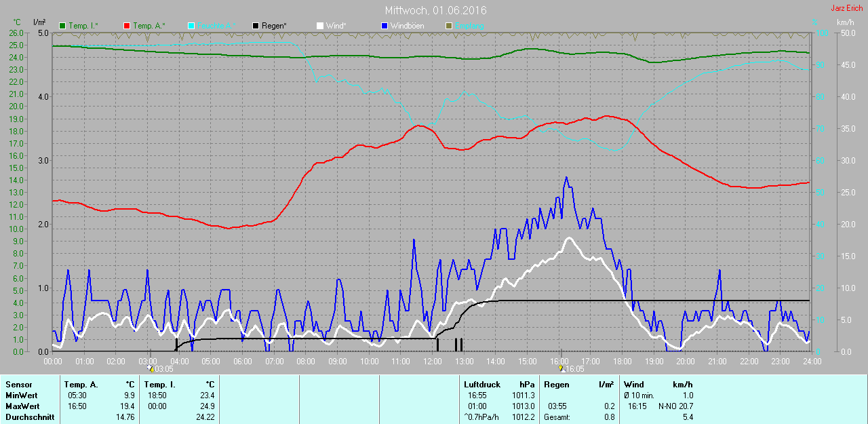Click the 'Sensor' header in the table
868x424 pixels.
[18, 385]
